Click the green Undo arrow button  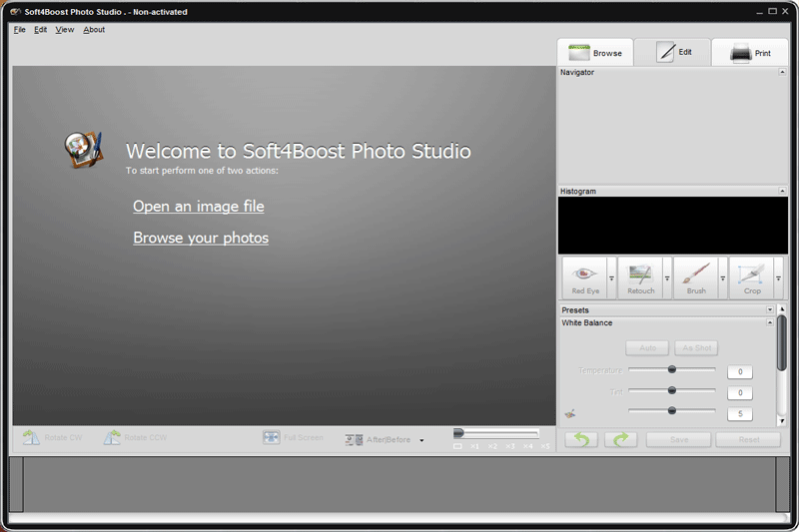[581, 439]
